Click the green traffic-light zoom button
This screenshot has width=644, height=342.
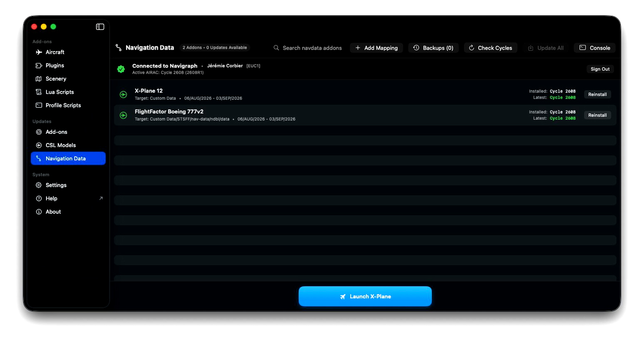53,27
